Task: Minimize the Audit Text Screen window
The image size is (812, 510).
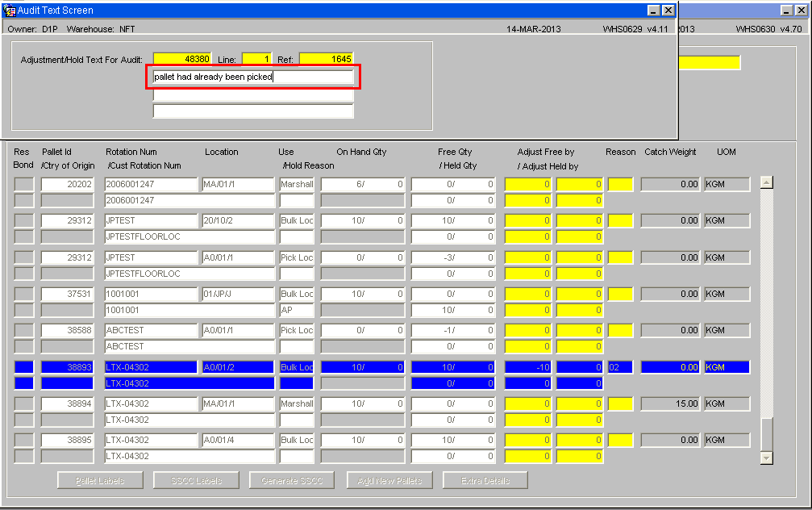Action: (x=654, y=10)
